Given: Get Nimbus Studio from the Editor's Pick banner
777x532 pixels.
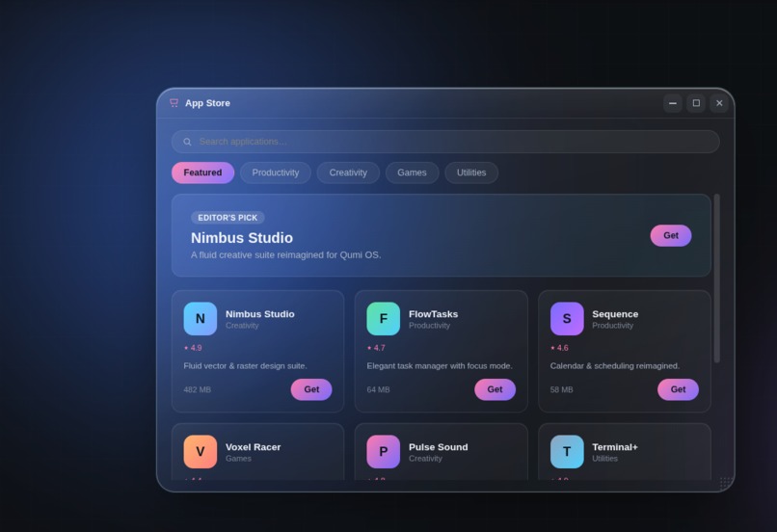Looking at the screenshot, I should tap(671, 236).
